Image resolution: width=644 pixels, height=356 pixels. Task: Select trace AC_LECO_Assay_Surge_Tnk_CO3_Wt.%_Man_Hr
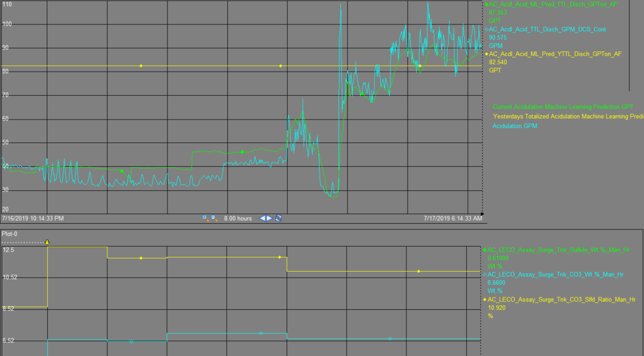pyautogui.click(x=555, y=275)
